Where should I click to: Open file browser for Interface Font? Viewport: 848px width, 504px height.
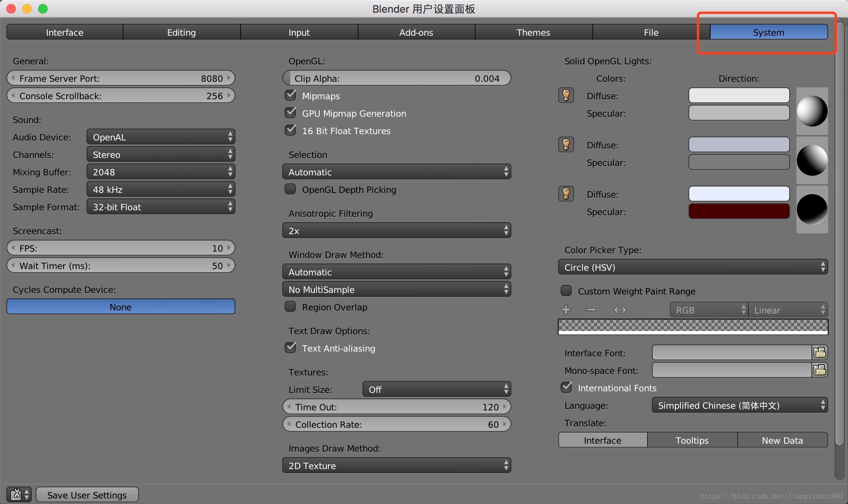tap(820, 352)
